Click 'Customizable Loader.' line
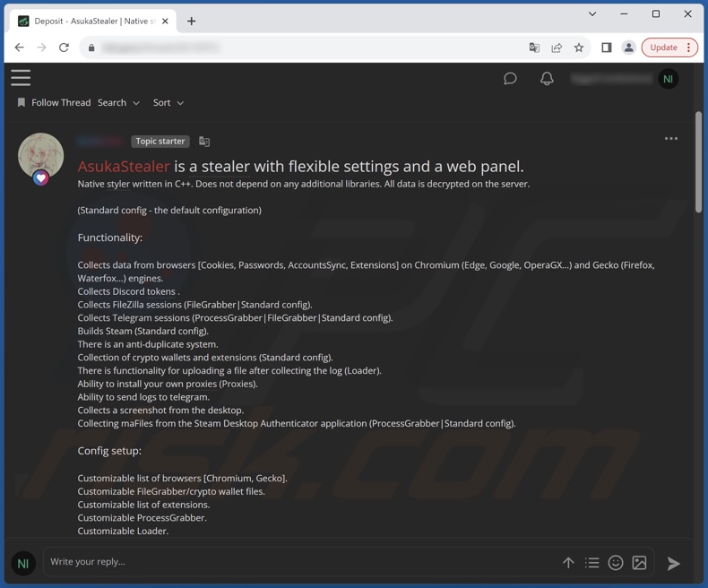This screenshot has height=588, width=708. click(x=124, y=532)
